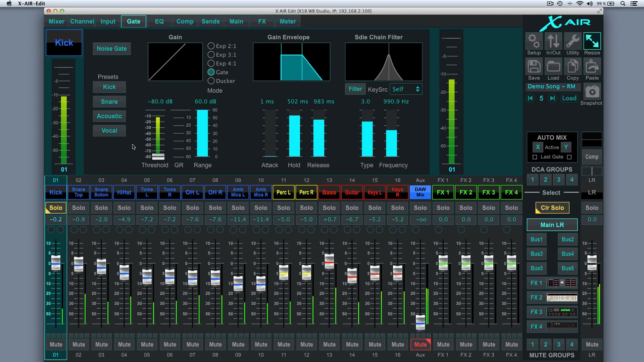
Task: Take a Snapshot with camera icon
Action: [592, 91]
